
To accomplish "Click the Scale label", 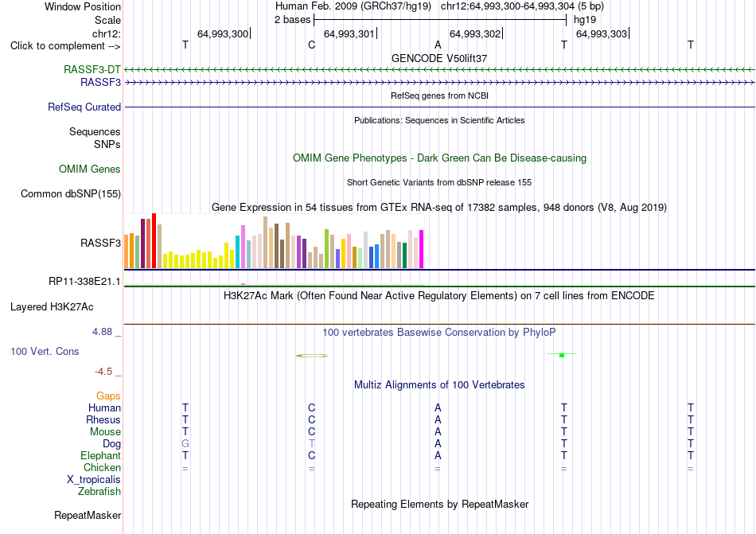I will [x=107, y=20].
